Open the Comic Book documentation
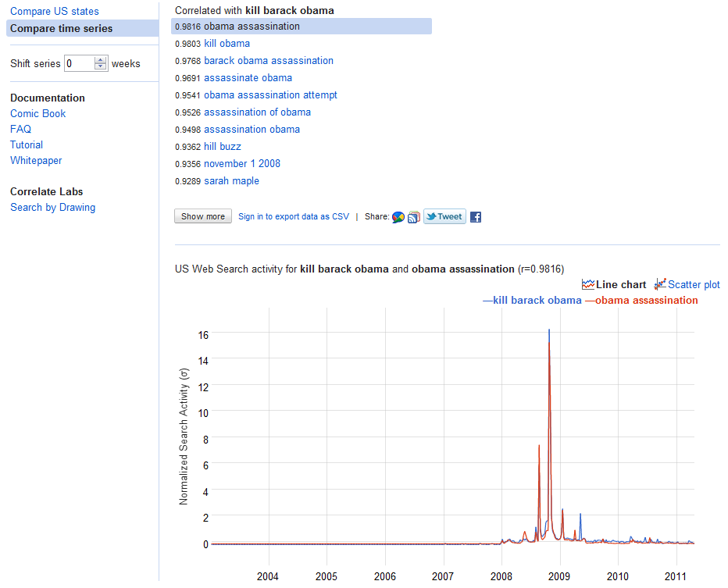Screen dimensions: 728x588 pyautogui.click(x=37, y=113)
